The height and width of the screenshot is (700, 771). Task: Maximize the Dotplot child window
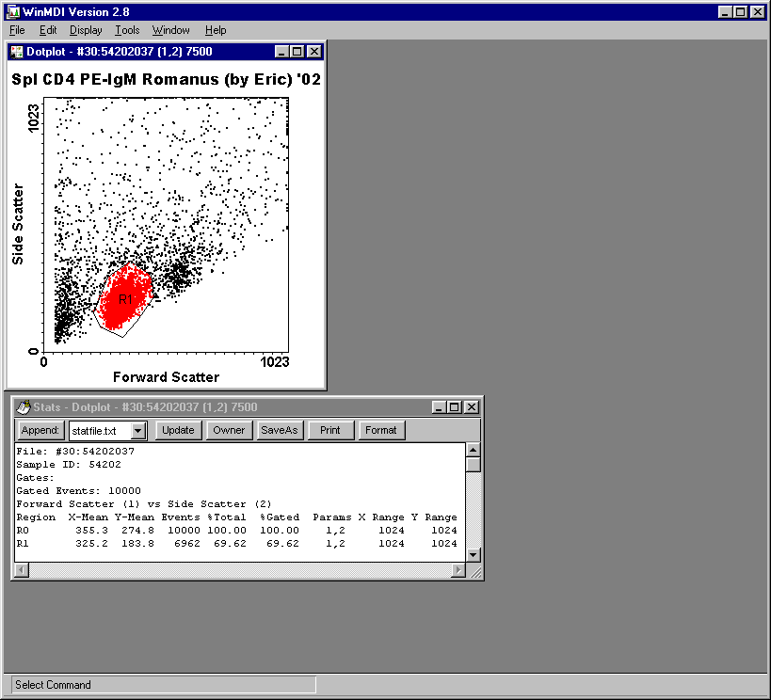[297, 52]
